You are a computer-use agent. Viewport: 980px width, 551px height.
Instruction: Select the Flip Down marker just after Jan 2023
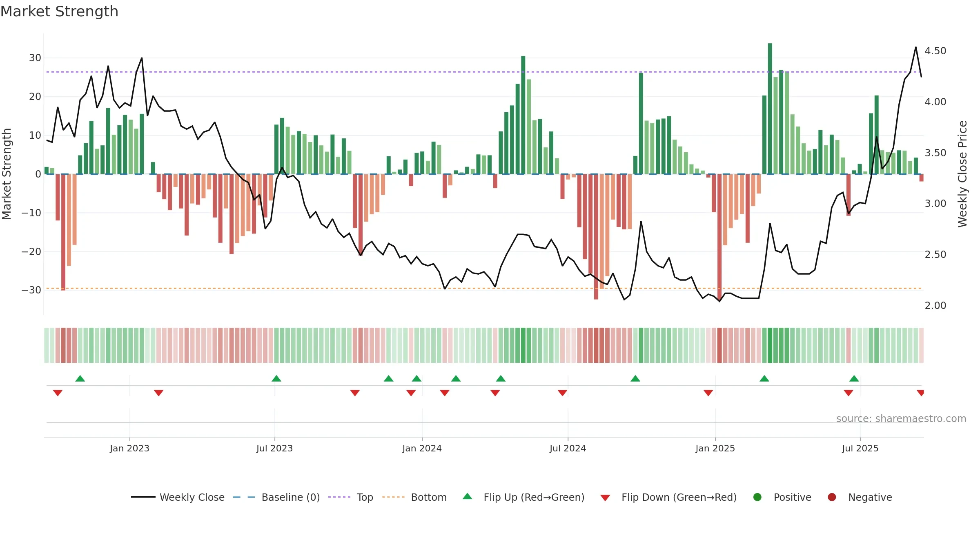tap(159, 393)
